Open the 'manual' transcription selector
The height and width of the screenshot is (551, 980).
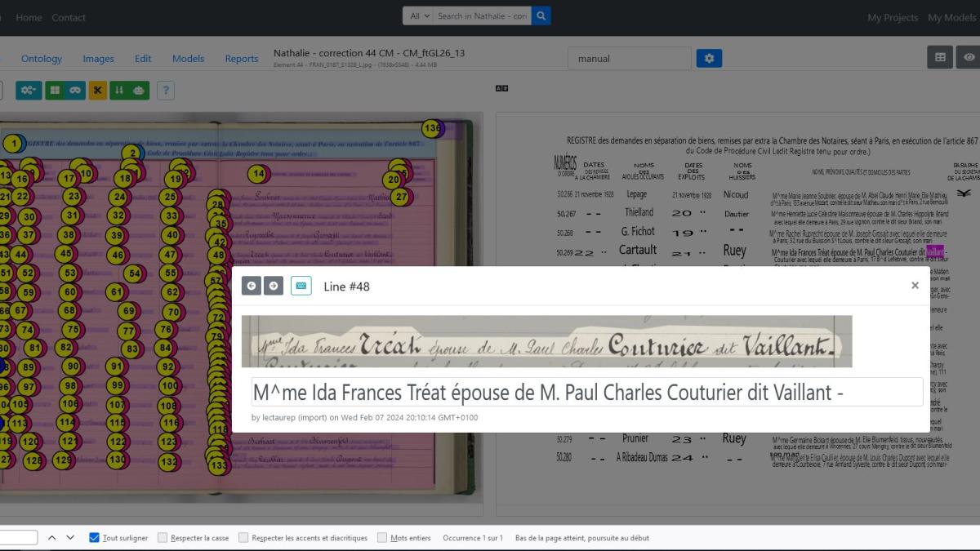click(x=629, y=59)
